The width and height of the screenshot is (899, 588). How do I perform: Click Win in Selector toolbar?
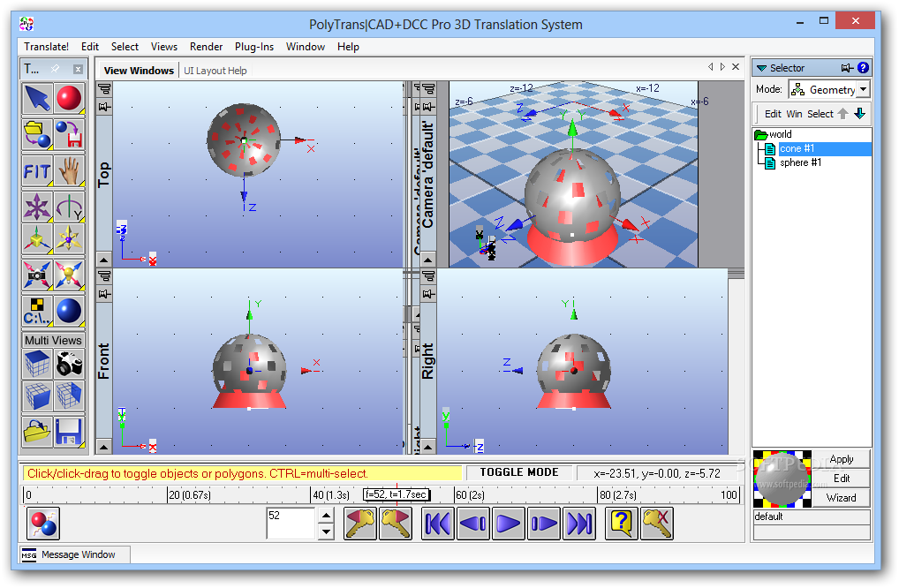coord(794,114)
